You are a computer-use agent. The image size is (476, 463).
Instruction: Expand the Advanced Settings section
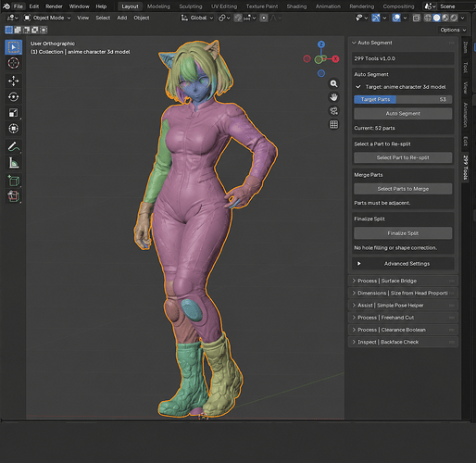[403, 264]
